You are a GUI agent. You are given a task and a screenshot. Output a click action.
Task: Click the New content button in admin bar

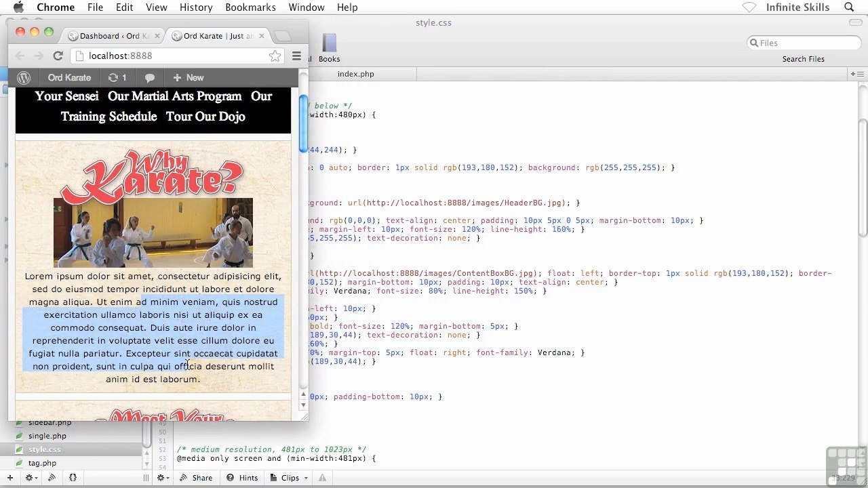click(188, 77)
